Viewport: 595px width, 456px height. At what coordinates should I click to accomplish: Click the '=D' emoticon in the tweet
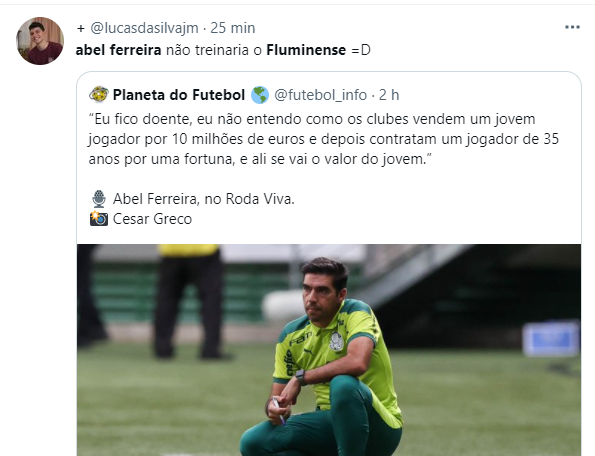(x=360, y=50)
